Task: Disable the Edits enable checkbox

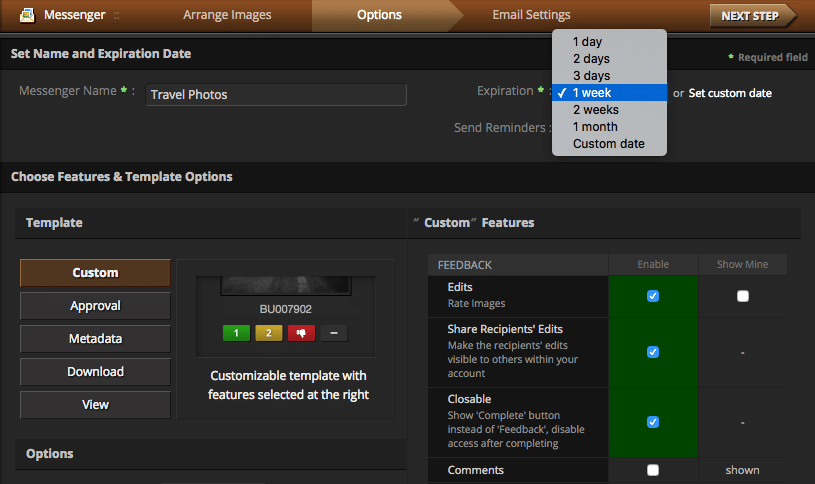Action: pos(653,296)
